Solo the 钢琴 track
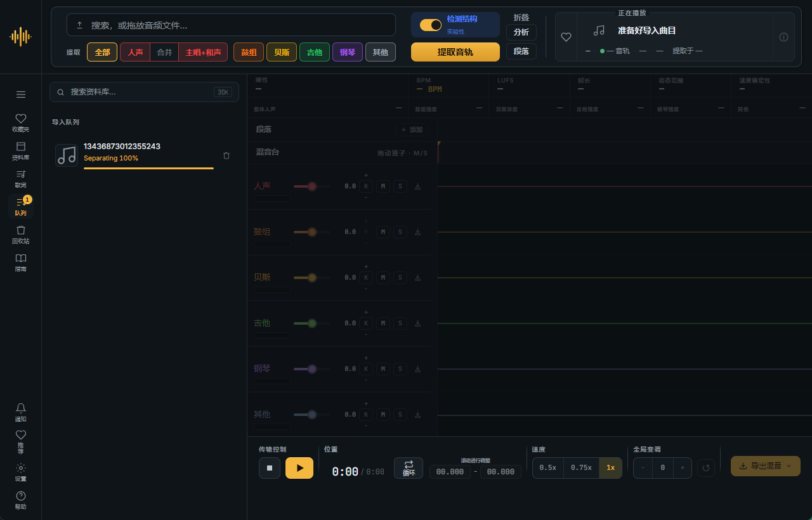This screenshot has height=520, width=812. pyautogui.click(x=400, y=369)
